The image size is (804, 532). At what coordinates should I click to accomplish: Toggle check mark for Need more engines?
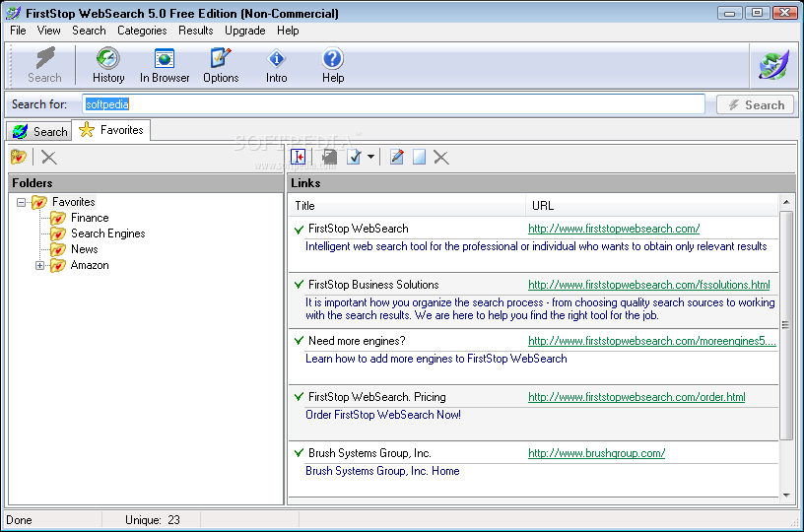click(299, 341)
